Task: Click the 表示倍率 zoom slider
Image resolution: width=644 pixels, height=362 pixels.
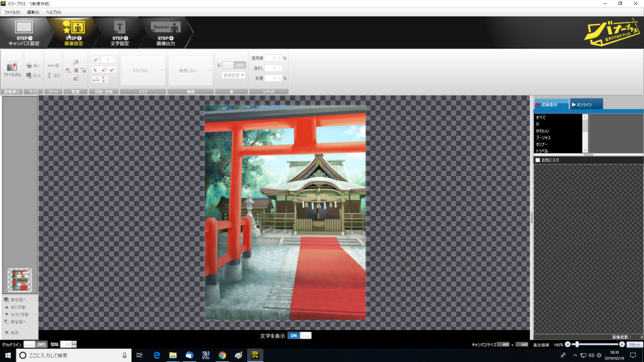Action: click(594, 344)
